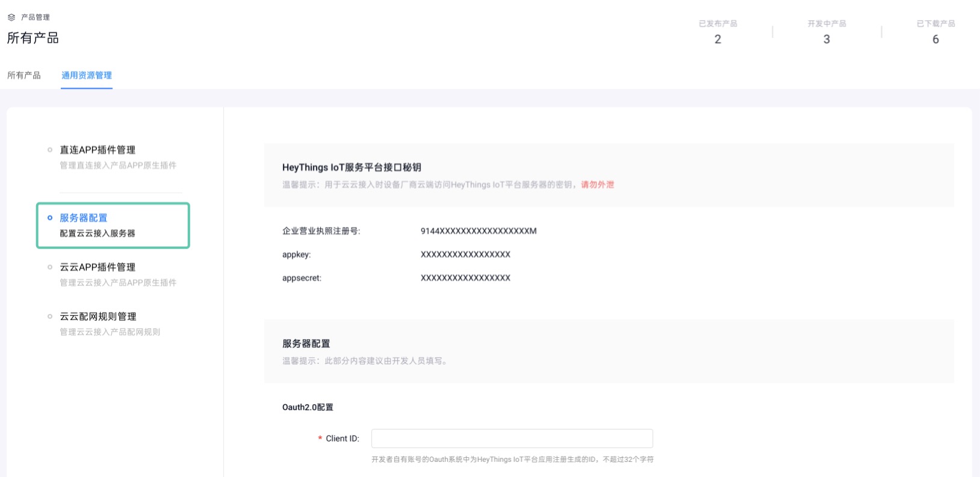This screenshot has height=477, width=980.
Task: Click the circle bullet beside 直连APP插件管理
Action: (50, 150)
